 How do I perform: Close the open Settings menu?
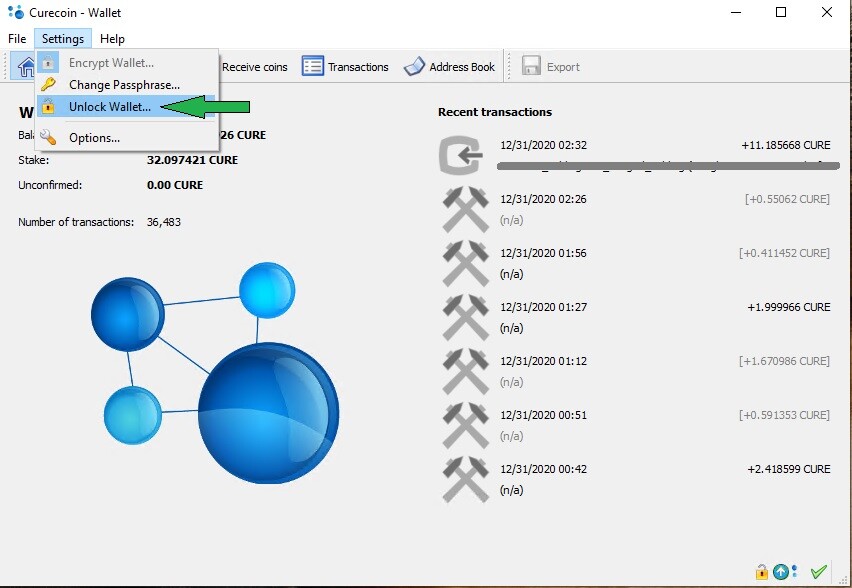coord(62,39)
